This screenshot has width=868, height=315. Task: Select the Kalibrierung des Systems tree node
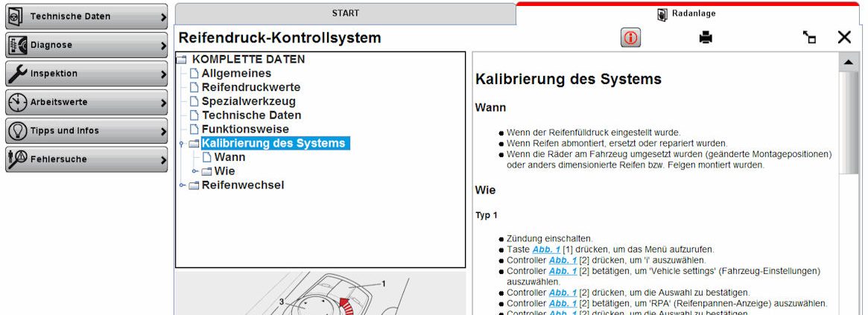[x=275, y=144]
